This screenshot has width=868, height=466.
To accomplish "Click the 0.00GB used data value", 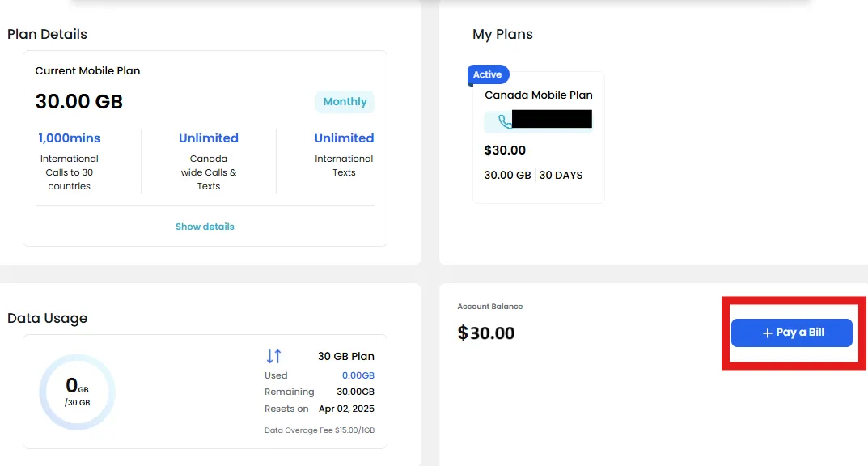I will point(357,375).
